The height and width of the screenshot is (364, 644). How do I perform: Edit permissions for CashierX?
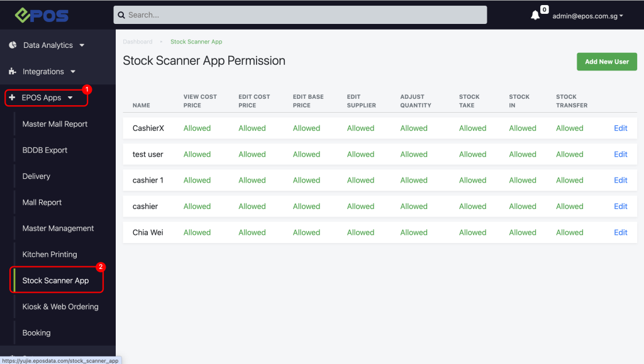[x=620, y=128]
